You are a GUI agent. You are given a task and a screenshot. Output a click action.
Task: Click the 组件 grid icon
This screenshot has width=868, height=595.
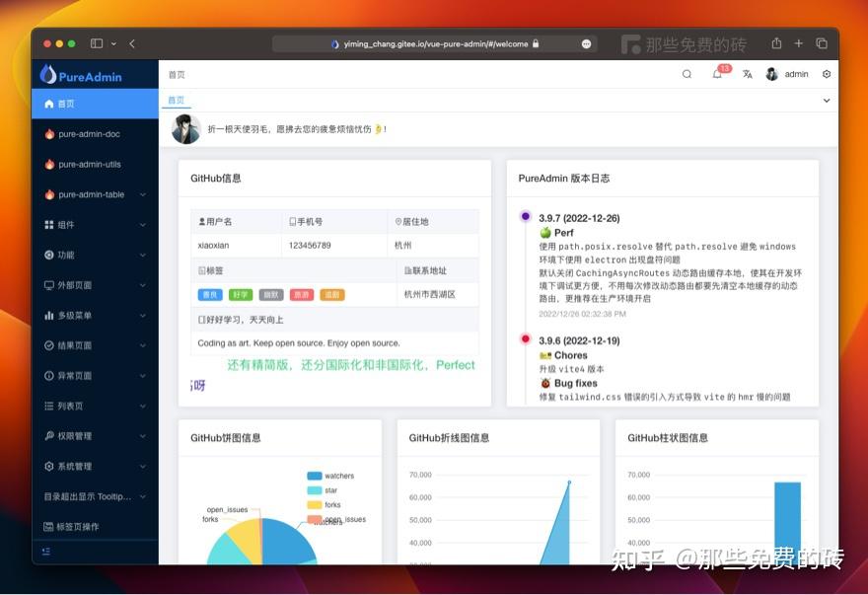48,224
